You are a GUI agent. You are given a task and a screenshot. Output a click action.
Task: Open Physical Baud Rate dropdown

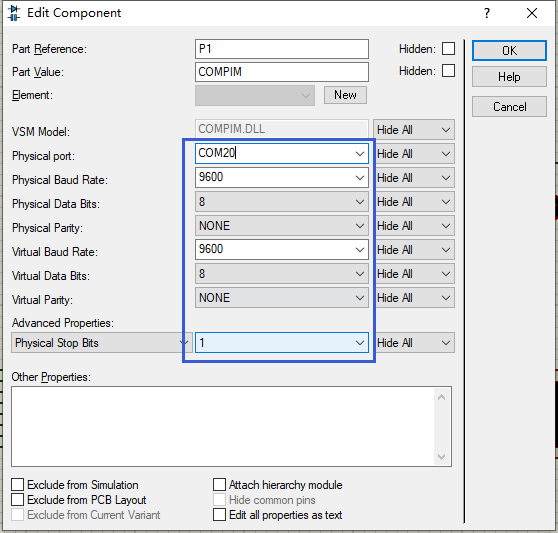pos(281,178)
